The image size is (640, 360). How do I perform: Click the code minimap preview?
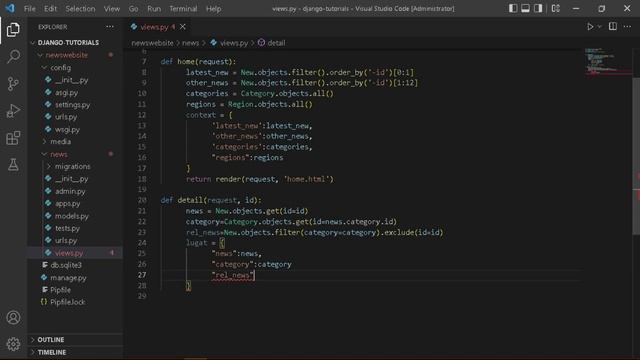607,61
